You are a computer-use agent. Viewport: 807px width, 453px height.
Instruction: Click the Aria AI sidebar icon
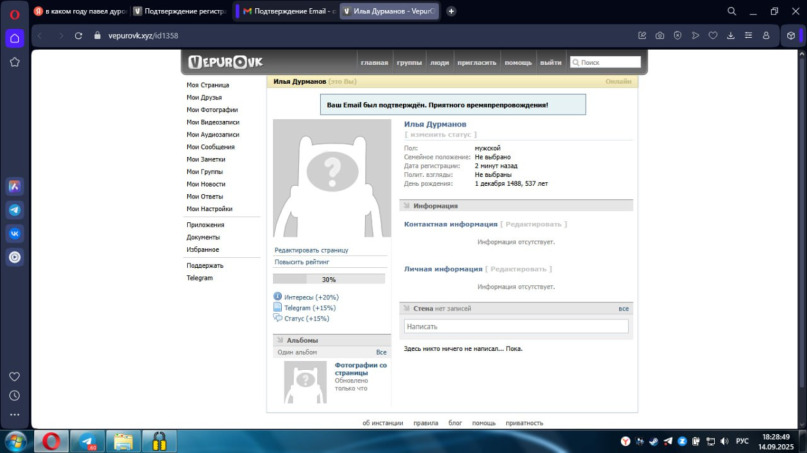click(15, 186)
